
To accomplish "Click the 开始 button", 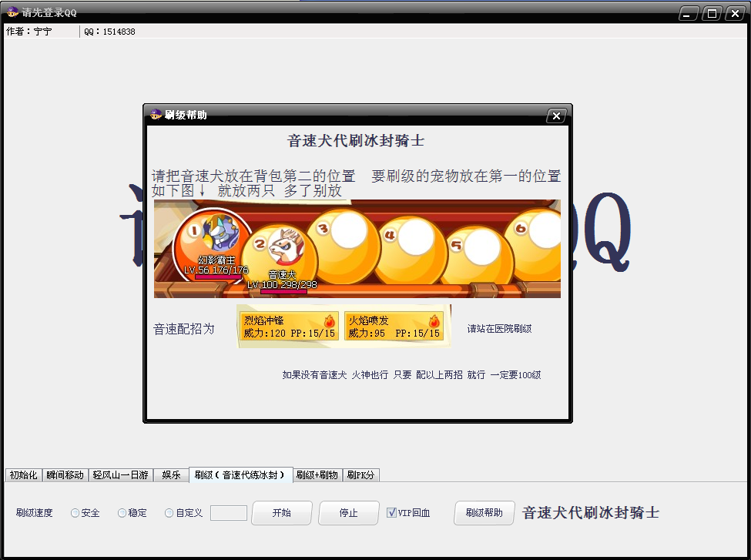I will (x=281, y=513).
